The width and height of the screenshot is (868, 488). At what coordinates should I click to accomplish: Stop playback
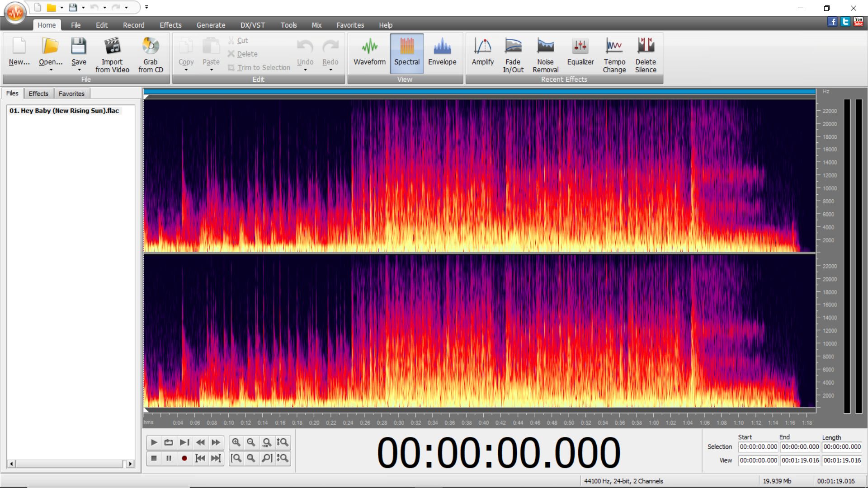154,458
